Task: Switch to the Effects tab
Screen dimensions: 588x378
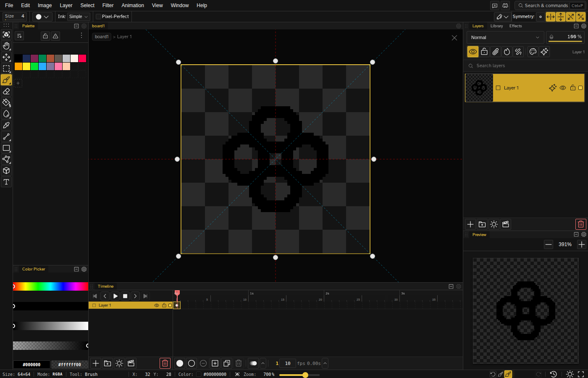Action: tap(515, 26)
